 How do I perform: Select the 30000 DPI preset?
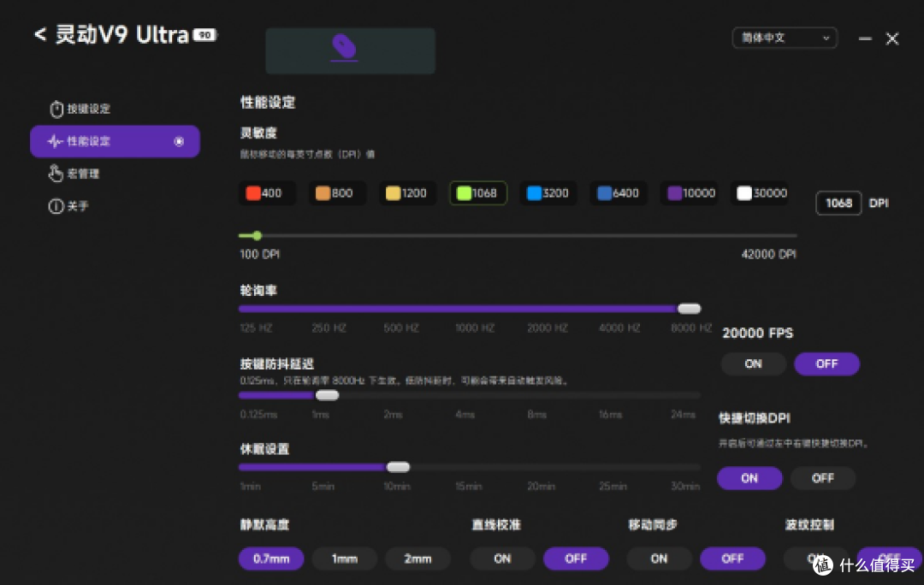pos(761,193)
